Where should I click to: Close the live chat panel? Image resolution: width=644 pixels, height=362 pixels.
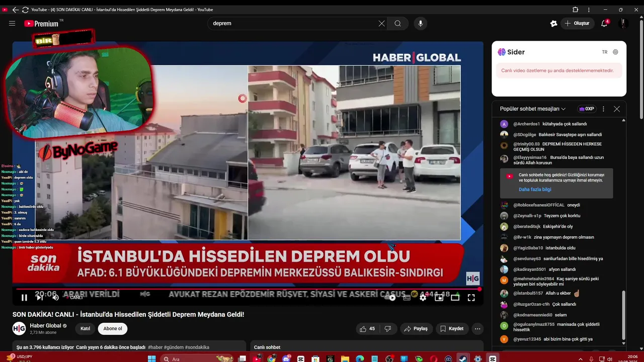coord(617,109)
